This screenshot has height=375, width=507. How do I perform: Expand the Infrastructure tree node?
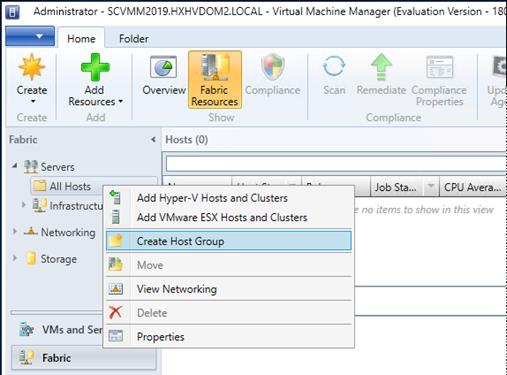coord(23,205)
